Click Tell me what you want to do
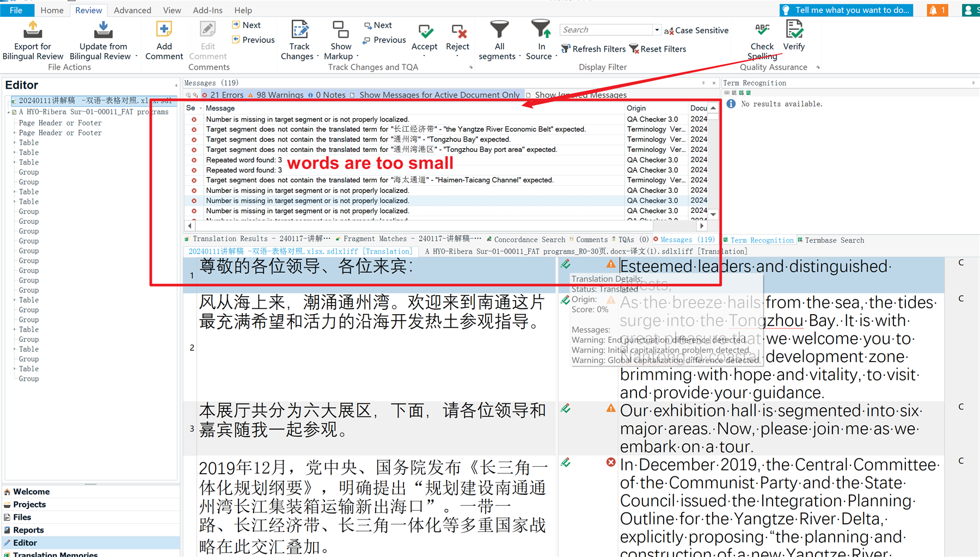The width and height of the screenshot is (980, 557). pyautogui.click(x=847, y=10)
